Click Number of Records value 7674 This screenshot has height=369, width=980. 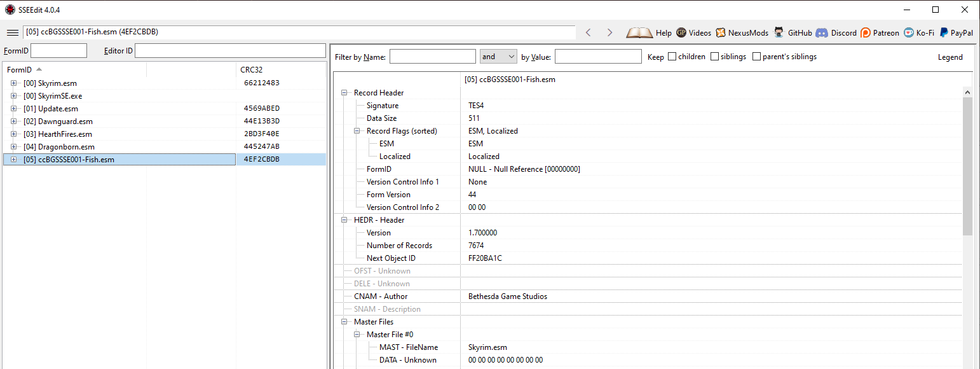(x=476, y=246)
